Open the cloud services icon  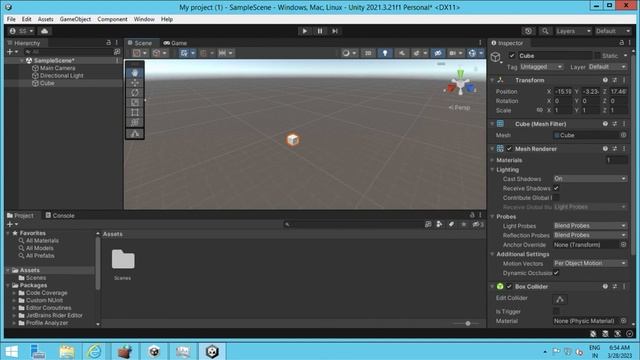click(44, 31)
